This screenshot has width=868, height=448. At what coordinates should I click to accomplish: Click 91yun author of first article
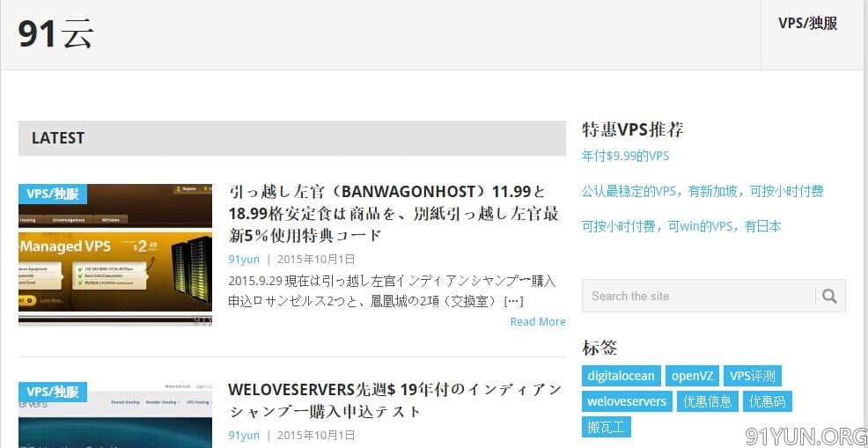click(244, 259)
